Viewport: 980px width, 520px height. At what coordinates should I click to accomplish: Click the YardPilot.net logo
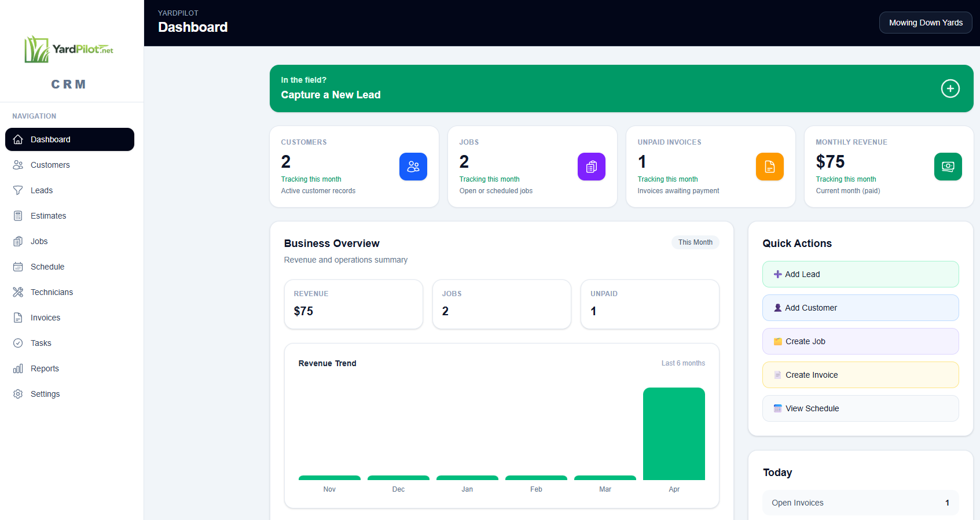coord(69,49)
